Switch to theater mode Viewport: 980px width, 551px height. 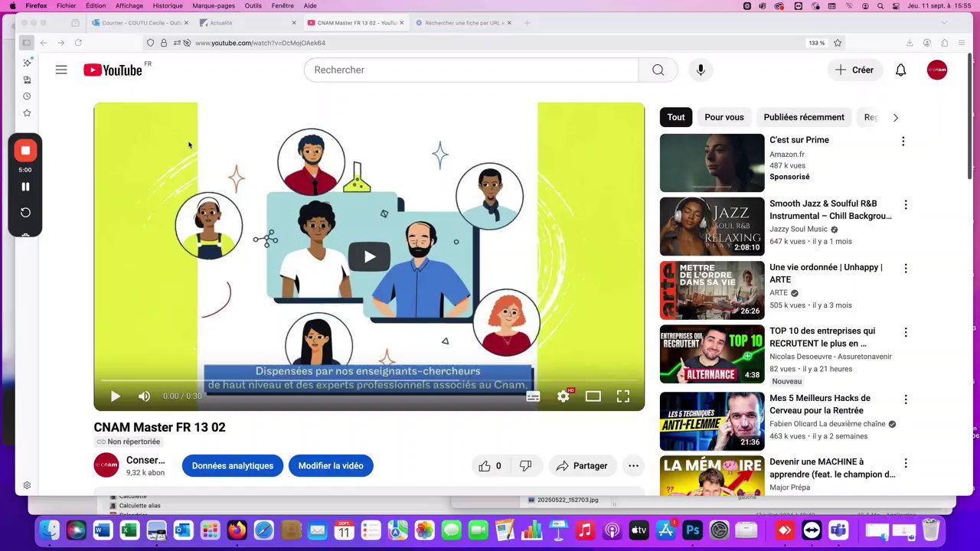point(593,396)
